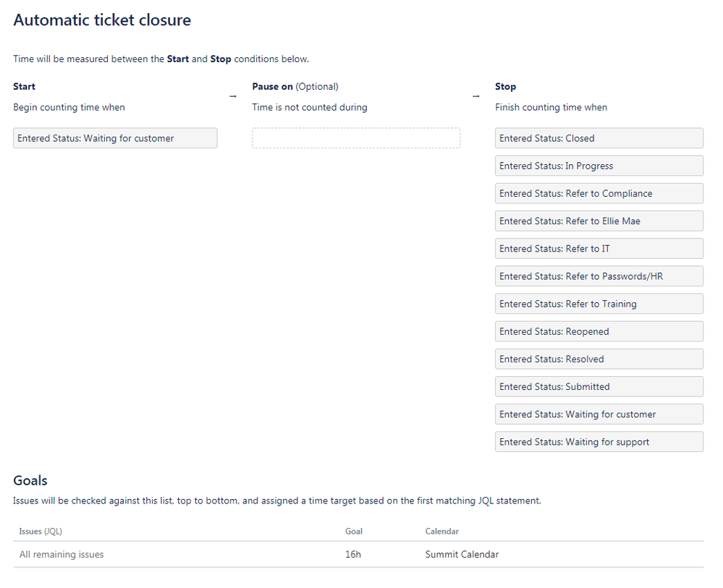This screenshot has width=723, height=588.
Task: Click the Summit Calendar entry
Action: click(462, 555)
